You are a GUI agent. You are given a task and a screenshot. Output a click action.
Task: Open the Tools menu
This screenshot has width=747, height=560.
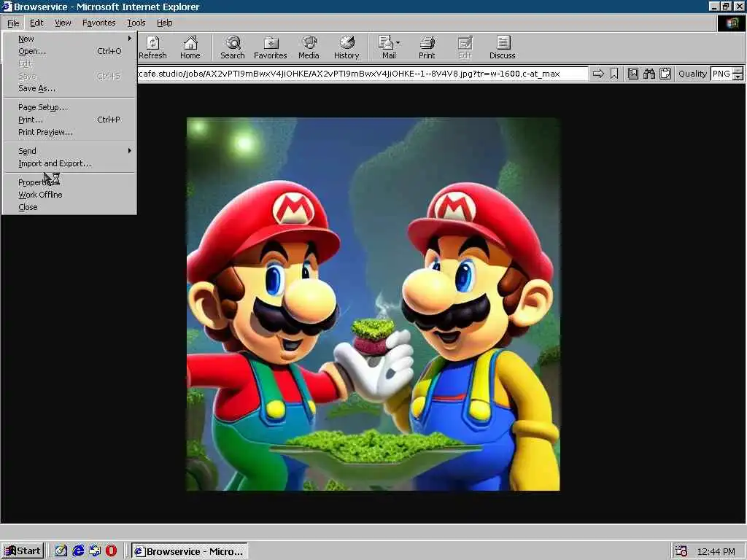(136, 23)
